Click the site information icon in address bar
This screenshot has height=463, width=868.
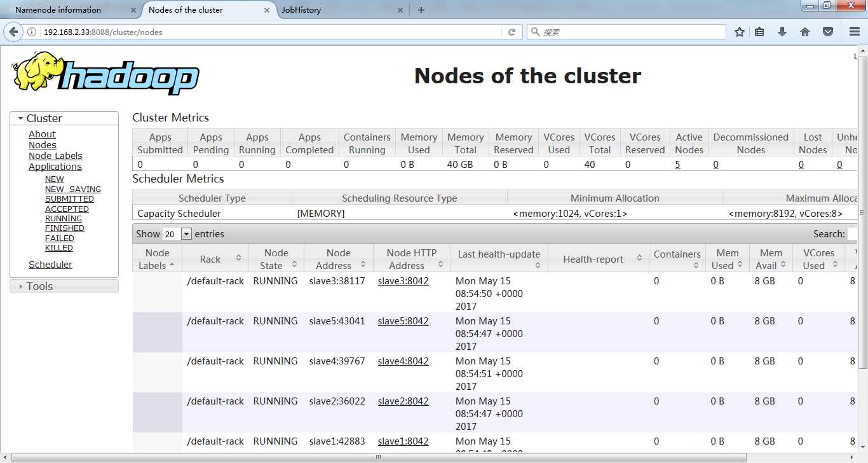pyautogui.click(x=32, y=32)
